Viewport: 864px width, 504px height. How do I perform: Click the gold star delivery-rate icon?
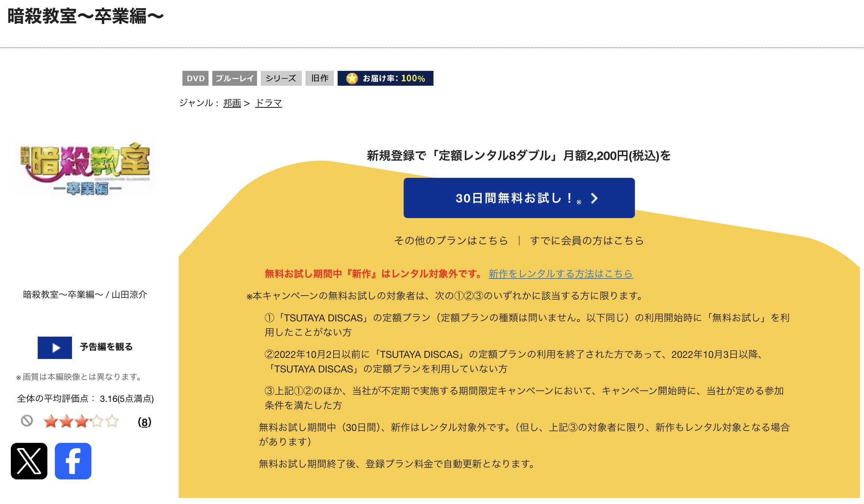point(352,78)
